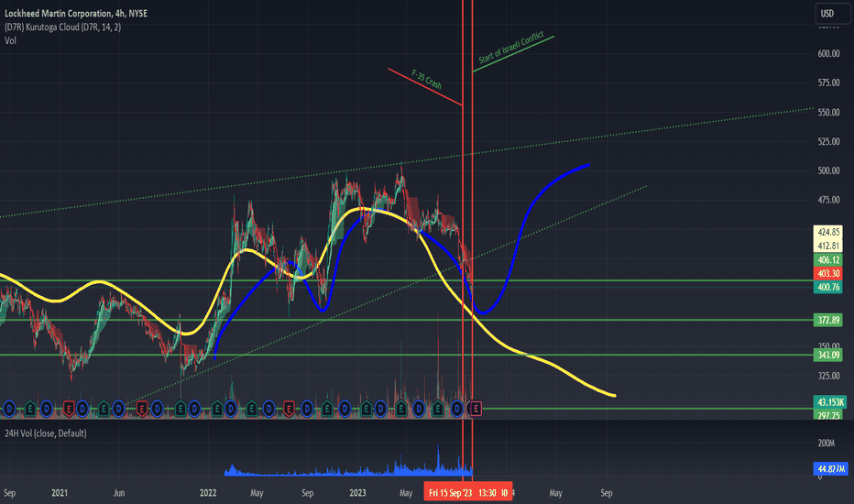Click the red Fri 15 Sep '23 date label
This screenshot has height=504, width=854.
tap(450, 493)
